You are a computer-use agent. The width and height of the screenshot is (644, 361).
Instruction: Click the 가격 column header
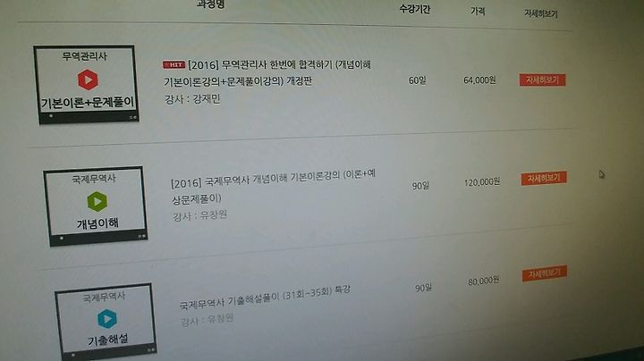(x=478, y=11)
